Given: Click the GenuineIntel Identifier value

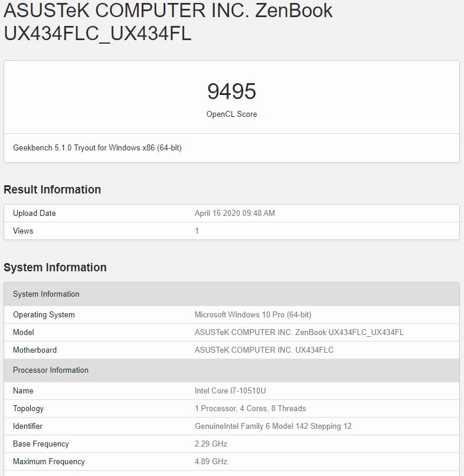Looking at the screenshot, I should click(x=273, y=426).
